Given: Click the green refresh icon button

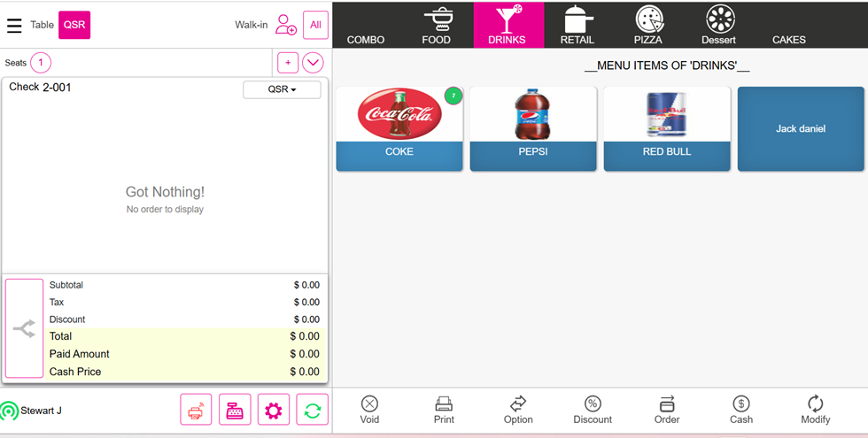Looking at the screenshot, I should [x=312, y=410].
